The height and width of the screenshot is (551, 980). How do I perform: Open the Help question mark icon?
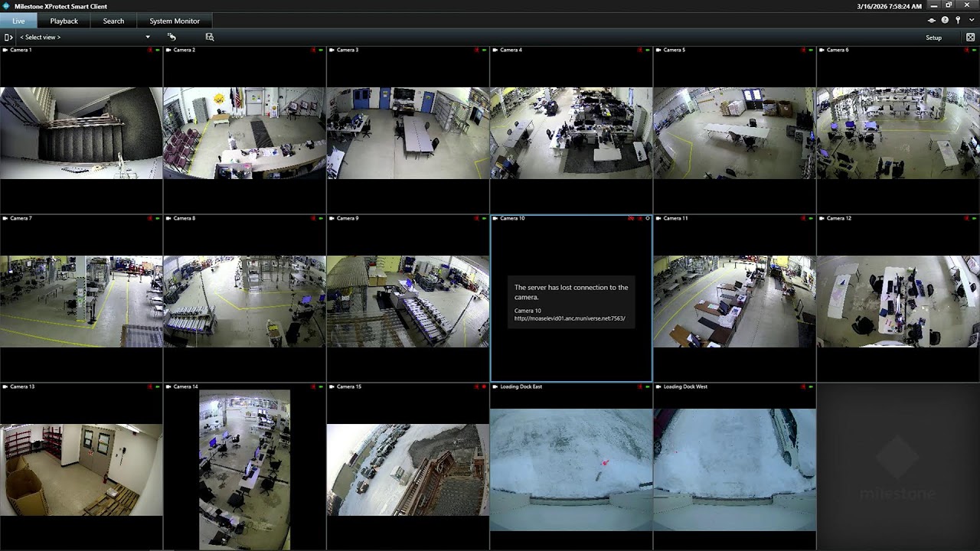point(945,21)
